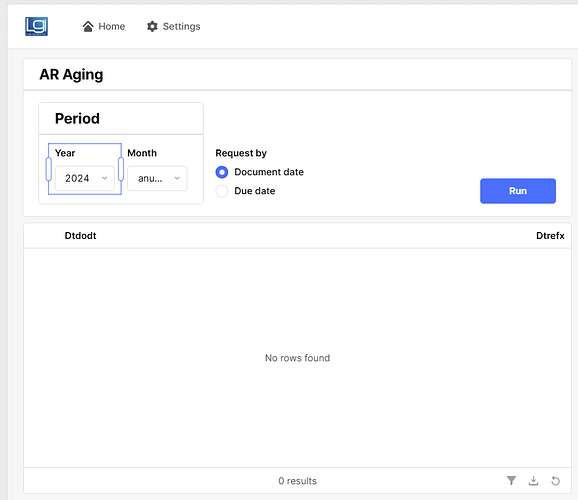The height and width of the screenshot is (500, 578).
Task: Click the refresh table icon
Action: tap(556, 480)
